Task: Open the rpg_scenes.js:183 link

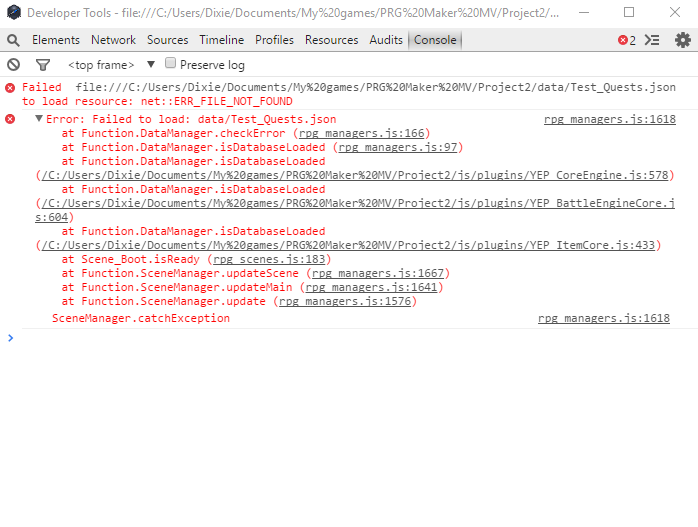Action: coord(269,259)
